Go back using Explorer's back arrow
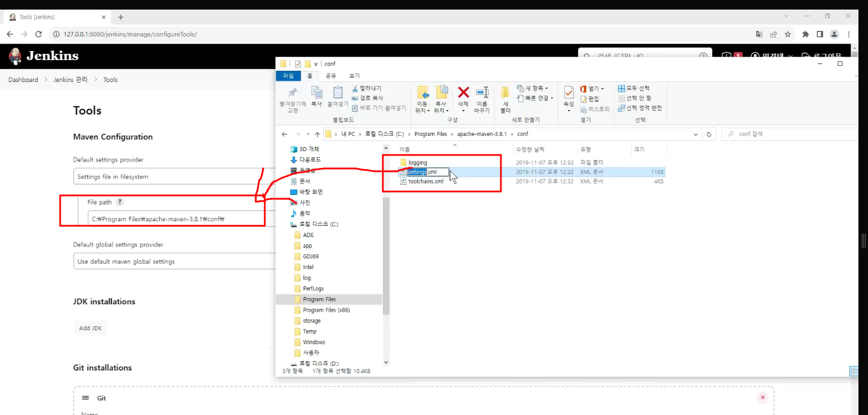The height and width of the screenshot is (415, 868). [x=284, y=135]
